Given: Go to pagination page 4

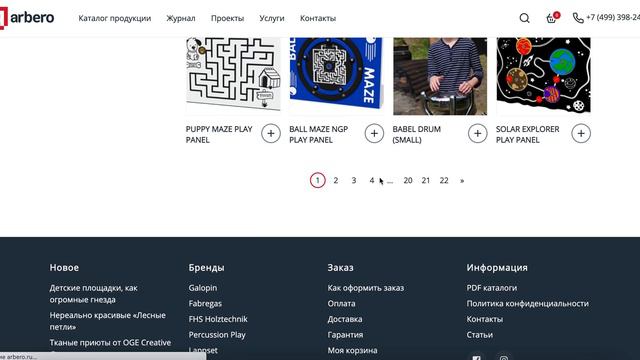Looking at the screenshot, I should tap(371, 180).
